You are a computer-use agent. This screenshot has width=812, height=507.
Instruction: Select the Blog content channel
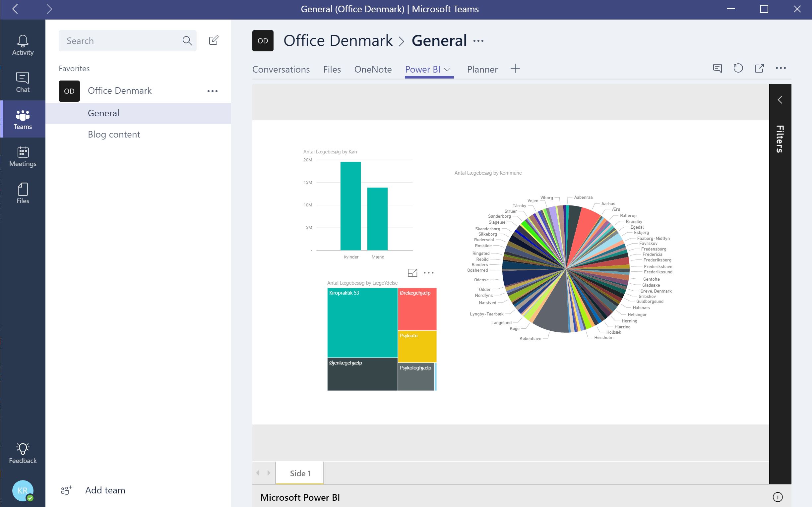(114, 135)
